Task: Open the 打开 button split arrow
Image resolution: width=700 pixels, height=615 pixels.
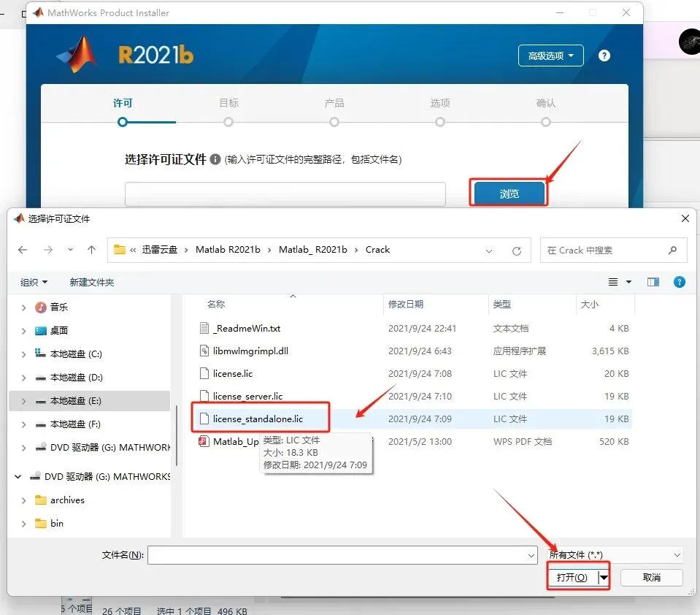Action: coord(604,578)
